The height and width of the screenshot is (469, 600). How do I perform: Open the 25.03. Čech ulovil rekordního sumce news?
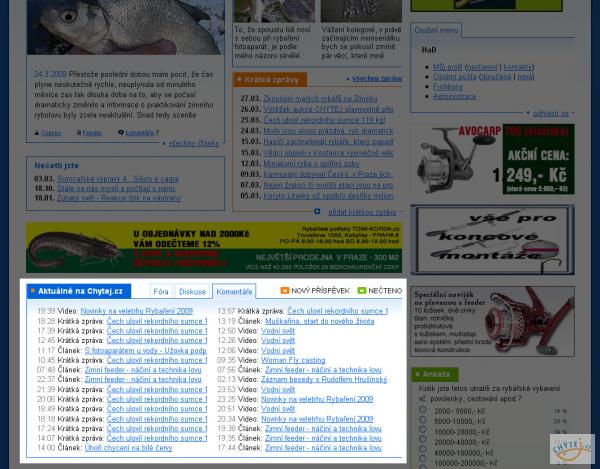pos(324,120)
